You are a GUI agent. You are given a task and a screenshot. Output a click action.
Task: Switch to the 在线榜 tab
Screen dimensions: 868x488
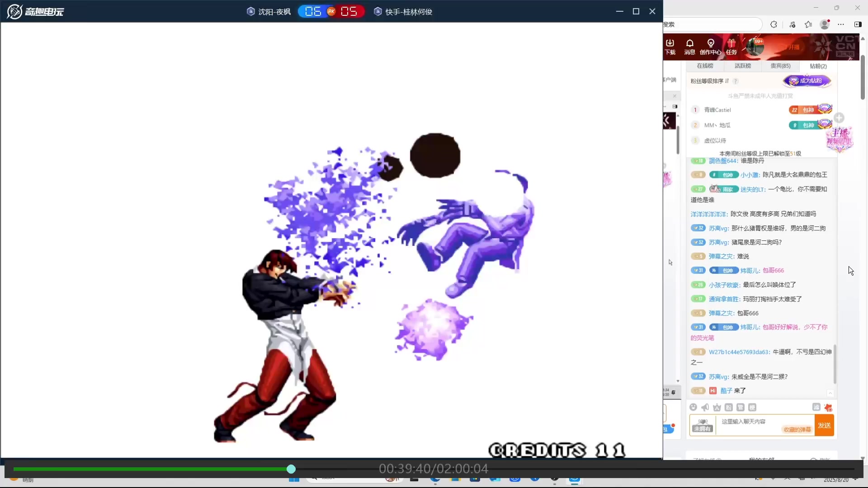705,66
